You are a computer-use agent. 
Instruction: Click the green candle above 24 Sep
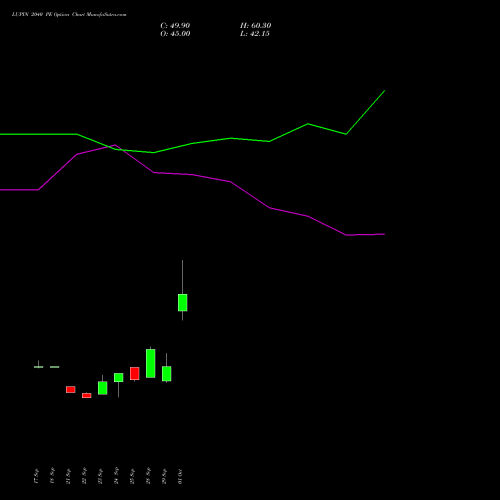[118, 377]
